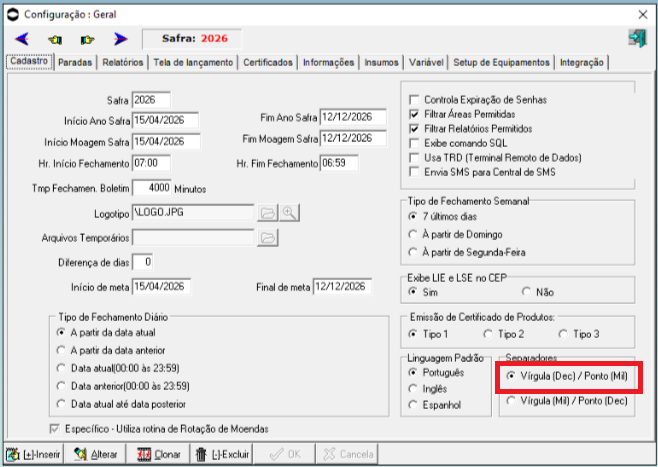Select A partir da data anterior

(61, 350)
